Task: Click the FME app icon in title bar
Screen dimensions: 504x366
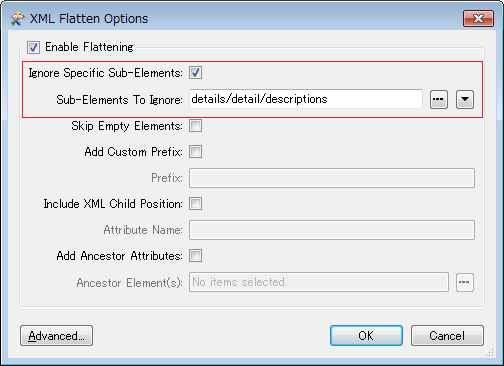Action: click(17, 19)
